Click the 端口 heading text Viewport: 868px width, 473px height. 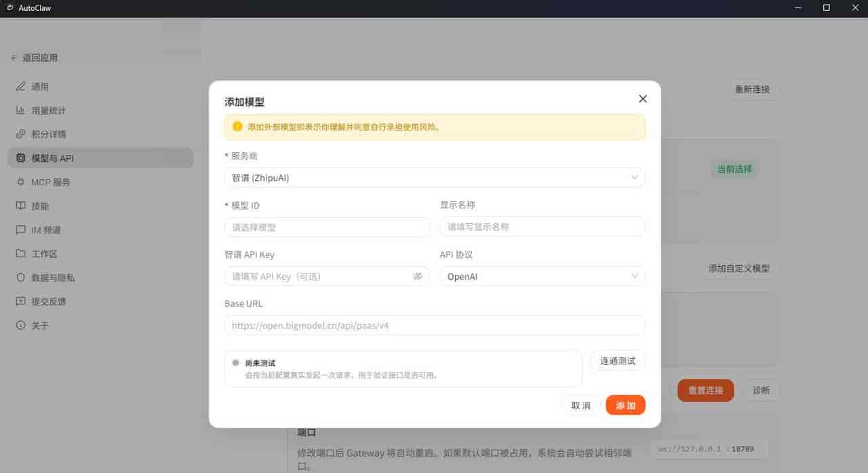pyautogui.click(x=307, y=432)
